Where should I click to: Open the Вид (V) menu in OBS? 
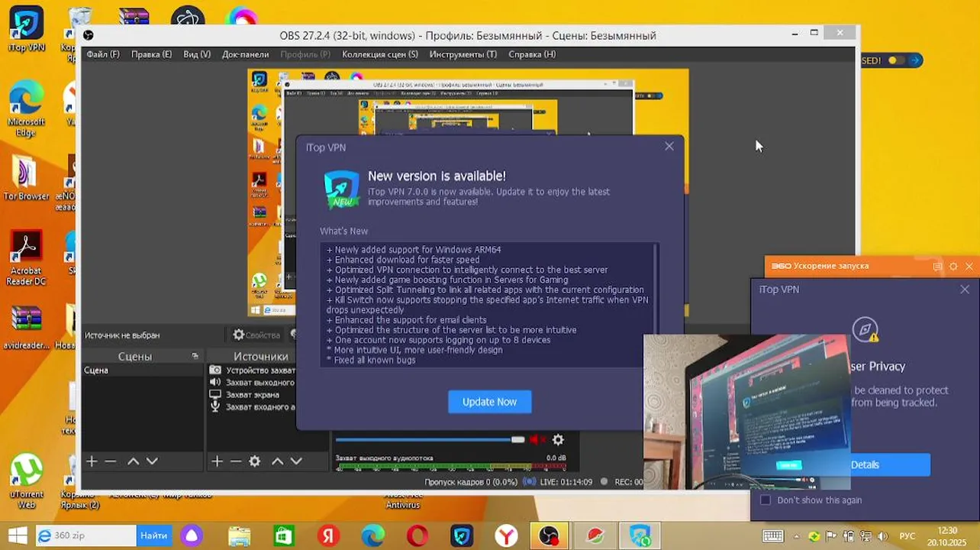[x=197, y=54]
